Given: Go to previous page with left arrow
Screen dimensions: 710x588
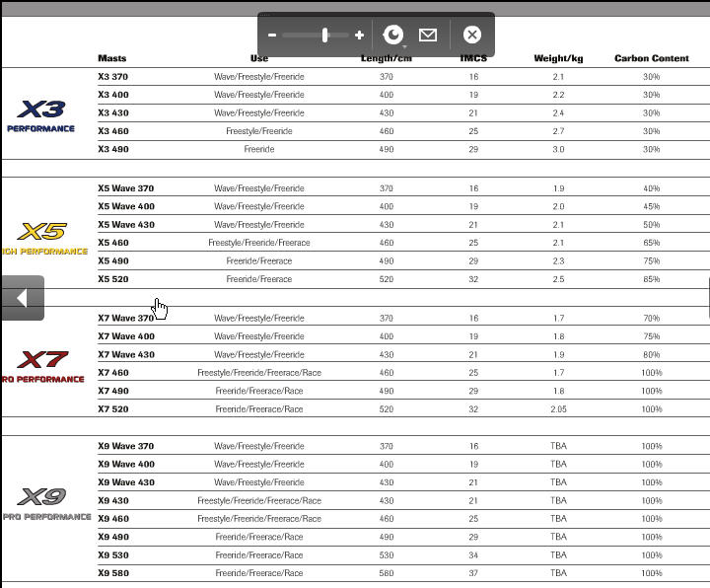Looking at the screenshot, I should point(22,298).
